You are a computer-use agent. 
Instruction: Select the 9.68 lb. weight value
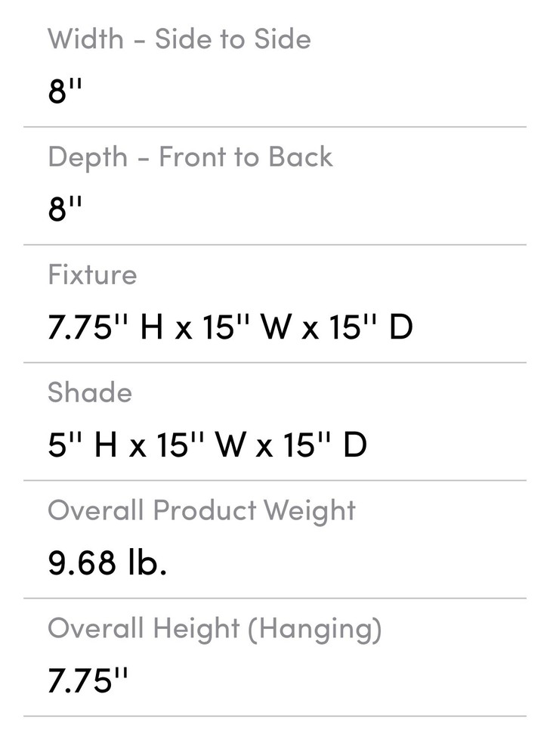click(107, 563)
